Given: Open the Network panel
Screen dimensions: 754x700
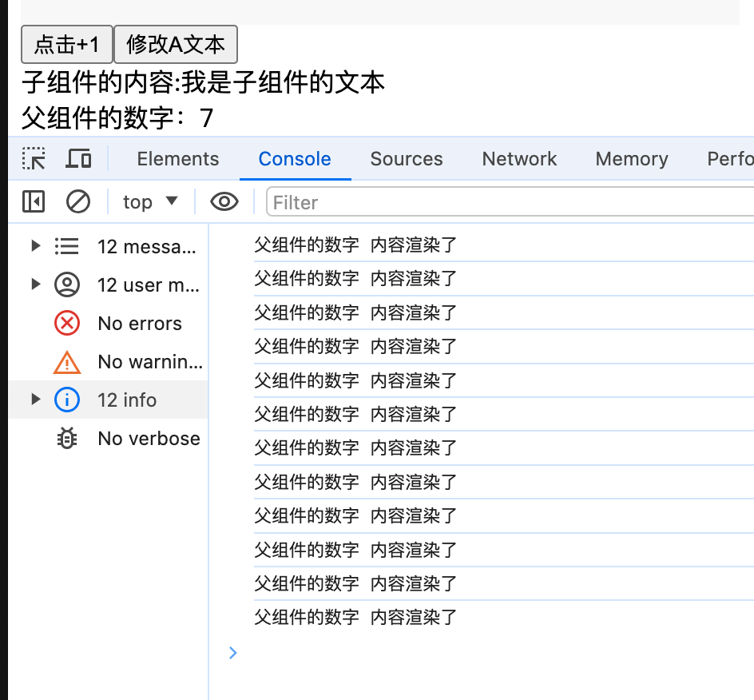Looking at the screenshot, I should tap(519, 158).
